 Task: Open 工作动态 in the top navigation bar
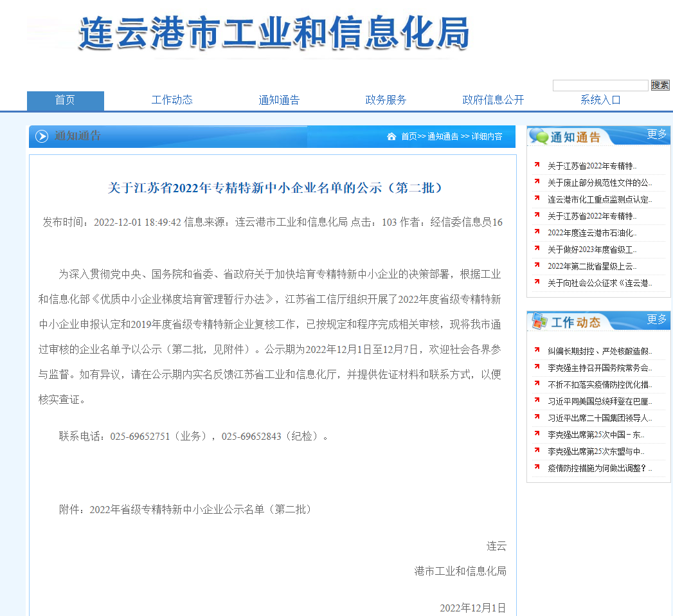pos(172,100)
